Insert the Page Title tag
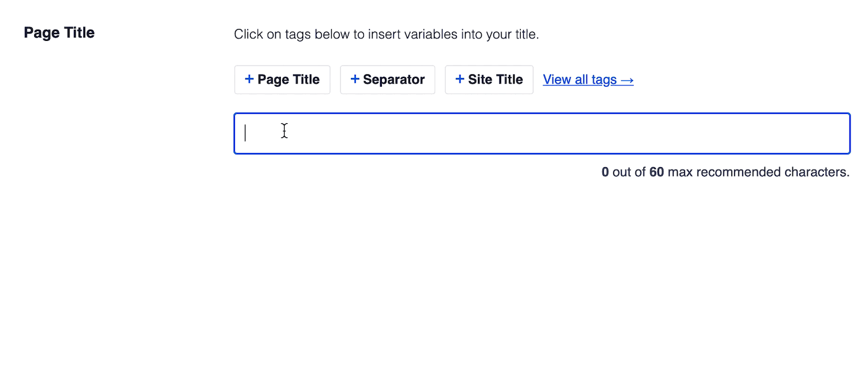This screenshot has height=366, width=868. coord(282,80)
